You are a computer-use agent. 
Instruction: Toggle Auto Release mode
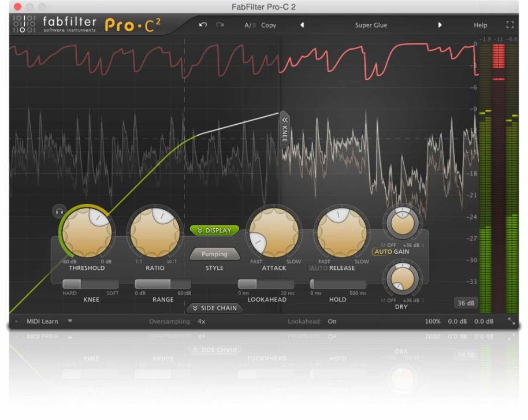point(318,268)
